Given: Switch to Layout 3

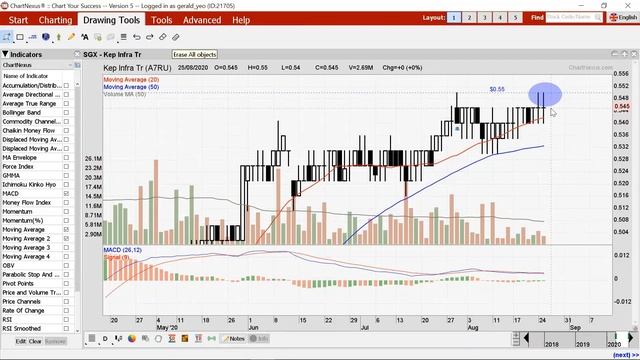Looking at the screenshot, I should (x=484, y=18).
